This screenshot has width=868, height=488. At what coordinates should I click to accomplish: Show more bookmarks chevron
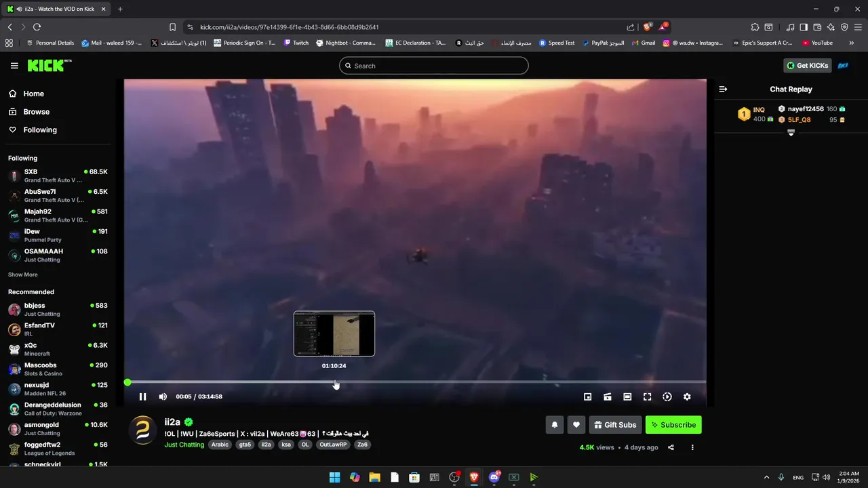[852, 43]
